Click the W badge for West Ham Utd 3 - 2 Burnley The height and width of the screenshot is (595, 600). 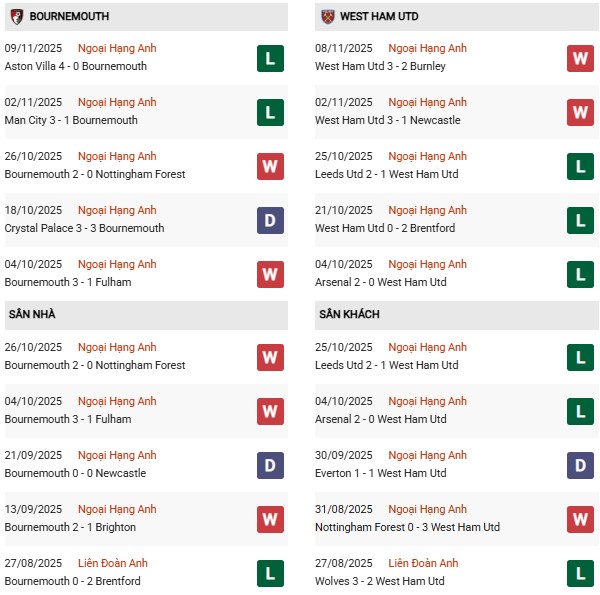tap(580, 58)
